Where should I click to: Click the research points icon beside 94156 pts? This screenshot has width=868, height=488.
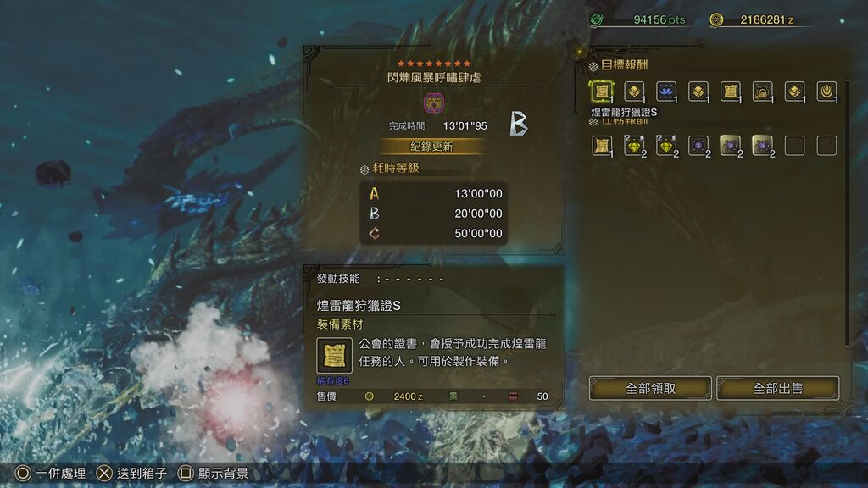tap(597, 20)
